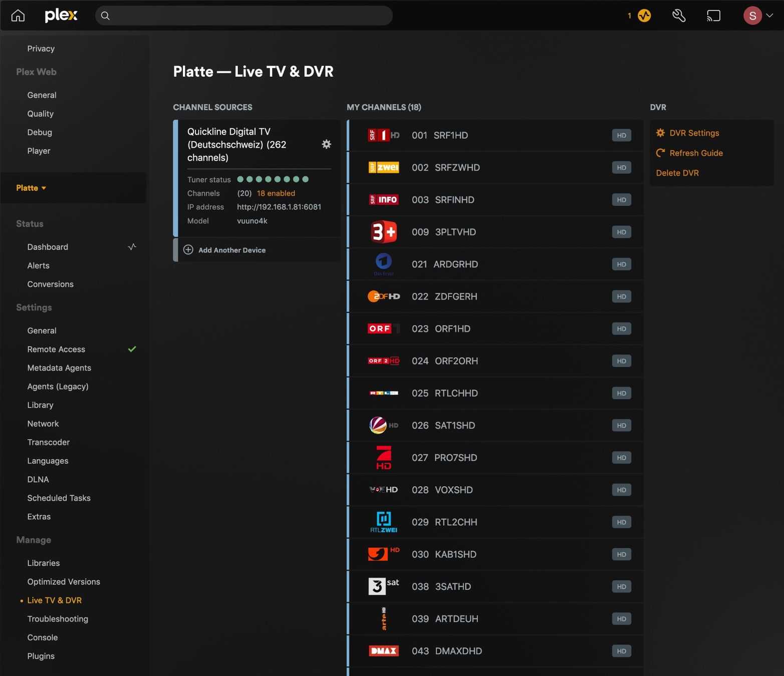Screen dimensions: 784x676
Task: Click the HD badge for DMAXDHD
Action: pos(622,651)
